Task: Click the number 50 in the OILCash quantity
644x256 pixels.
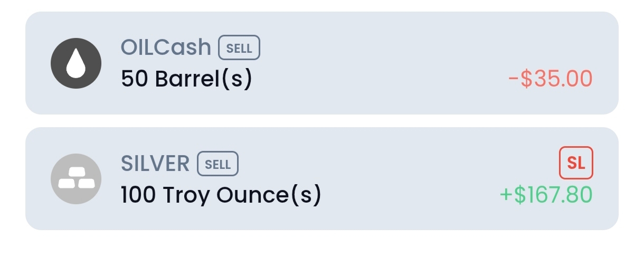Action: click(x=135, y=79)
